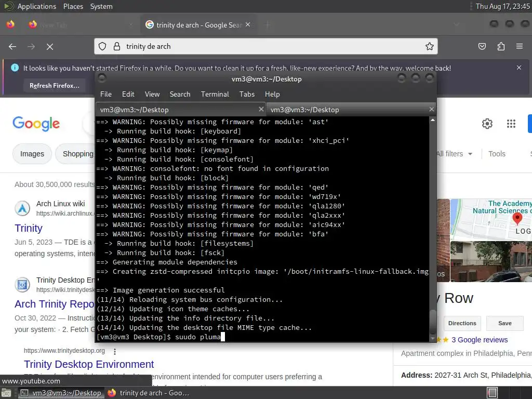Open Trinity Desktop Environment result link
Image resolution: width=532 pixels, height=399 pixels.
tap(88, 364)
